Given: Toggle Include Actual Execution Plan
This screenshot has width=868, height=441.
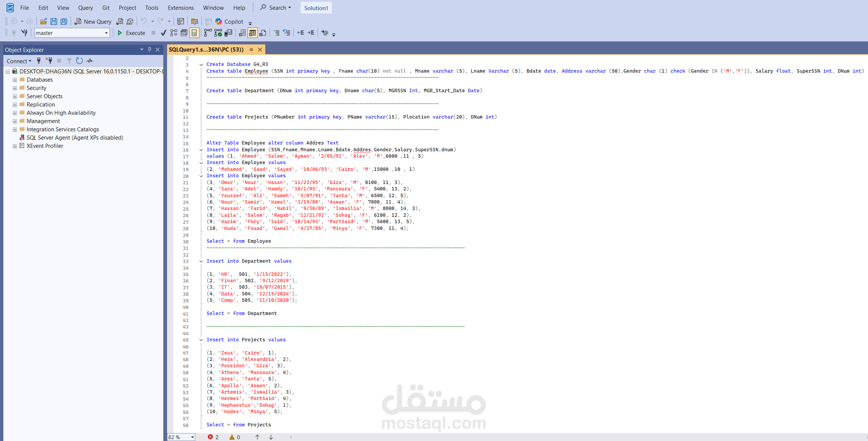Looking at the screenshot, I should tap(208, 33).
